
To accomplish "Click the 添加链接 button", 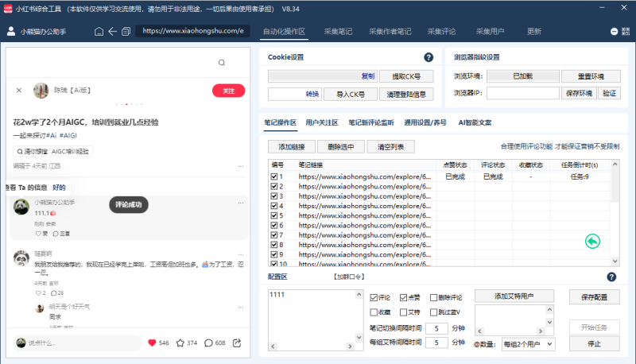I will (292, 147).
